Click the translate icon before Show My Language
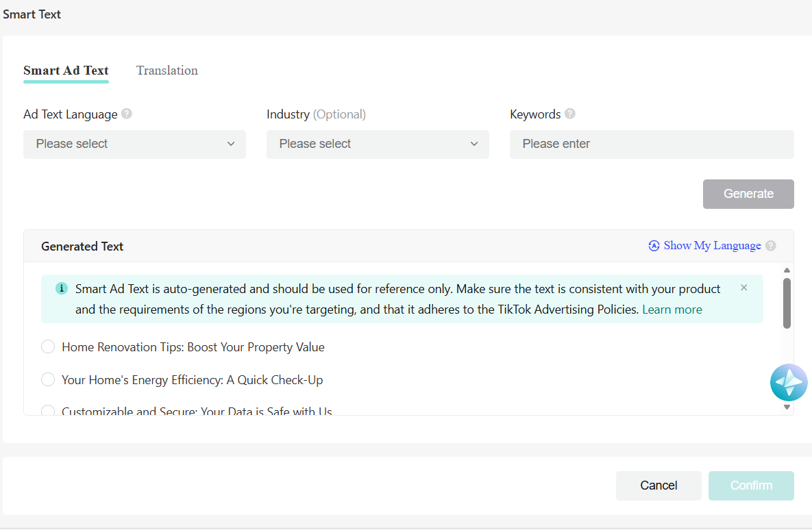The image size is (812, 530). (x=654, y=246)
